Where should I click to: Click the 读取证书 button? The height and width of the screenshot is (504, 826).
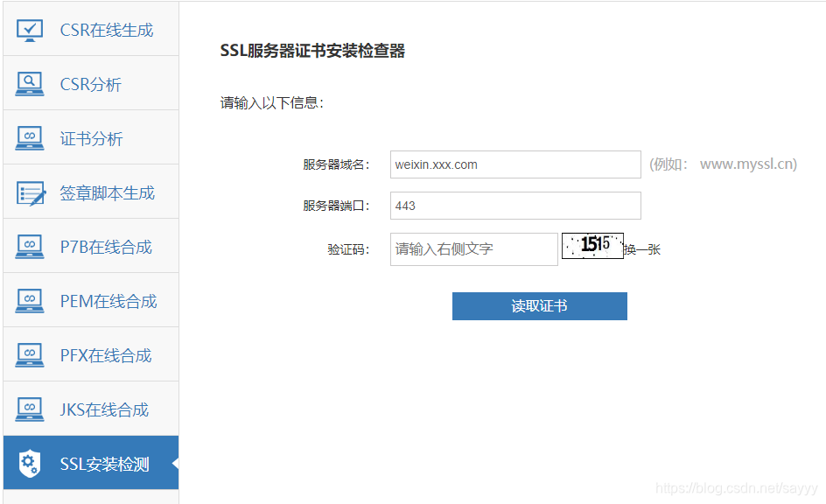(539, 306)
